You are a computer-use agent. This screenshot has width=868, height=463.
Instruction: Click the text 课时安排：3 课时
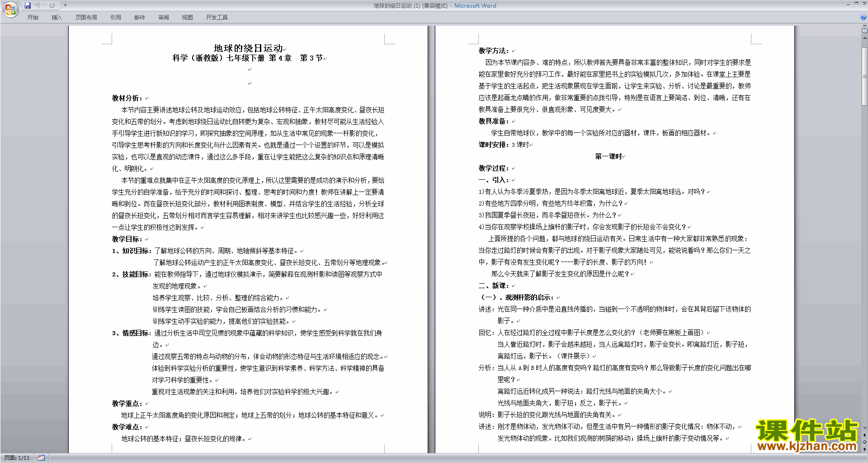coord(504,145)
